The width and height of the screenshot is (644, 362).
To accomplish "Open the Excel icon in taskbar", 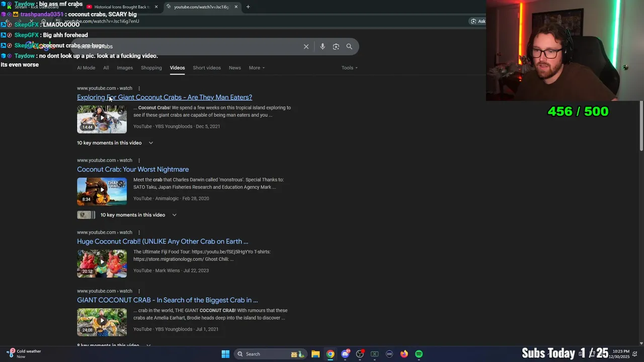I will 374,354.
